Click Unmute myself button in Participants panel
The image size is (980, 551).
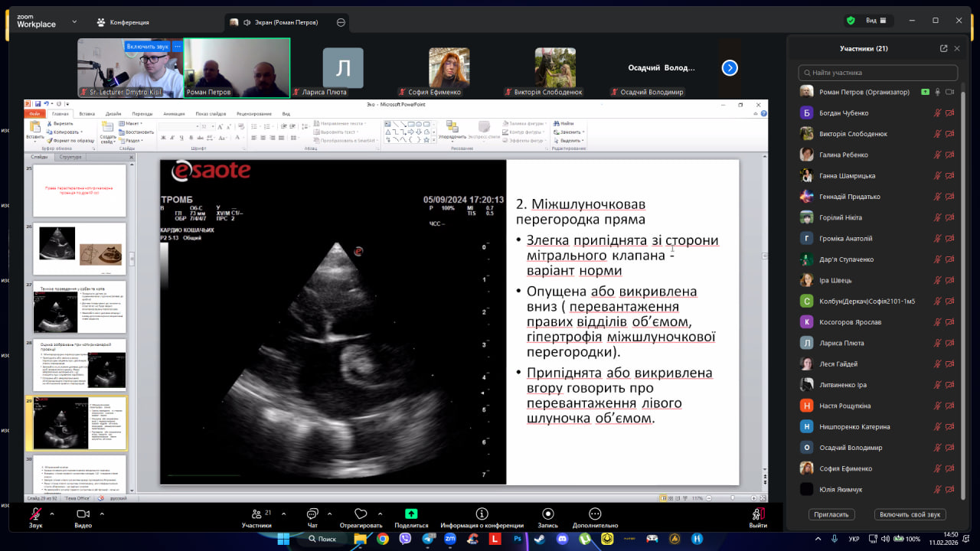pos(909,515)
